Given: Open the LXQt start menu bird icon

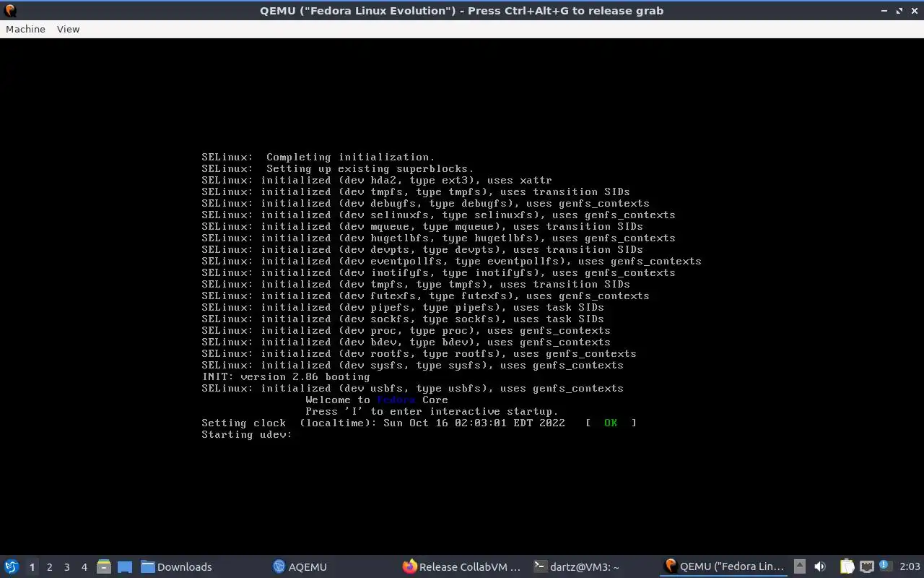Looking at the screenshot, I should [12, 566].
